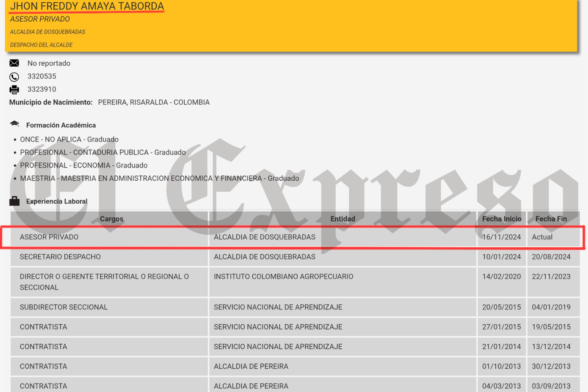Click the fax printer icon beside 3323910
This screenshot has width=588, height=392.
coord(14,89)
